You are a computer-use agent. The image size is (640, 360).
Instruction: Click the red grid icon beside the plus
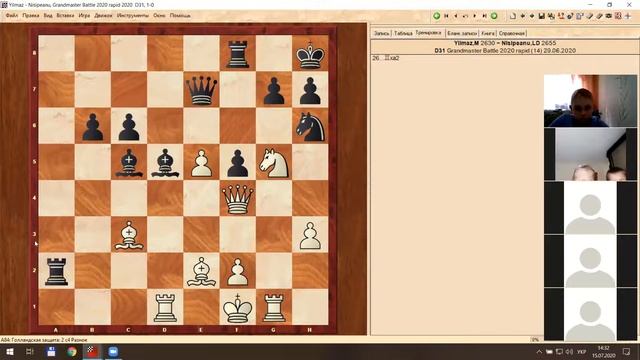pyautogui.click(x=618, y=16)
